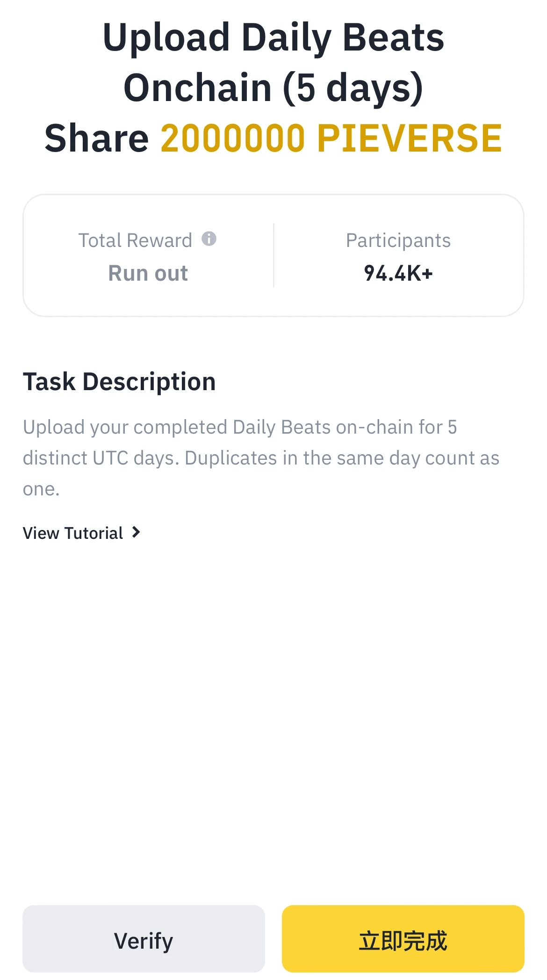Tap the yellow 立即完成 button
The image size is (547, 980).
coord(403,940)
